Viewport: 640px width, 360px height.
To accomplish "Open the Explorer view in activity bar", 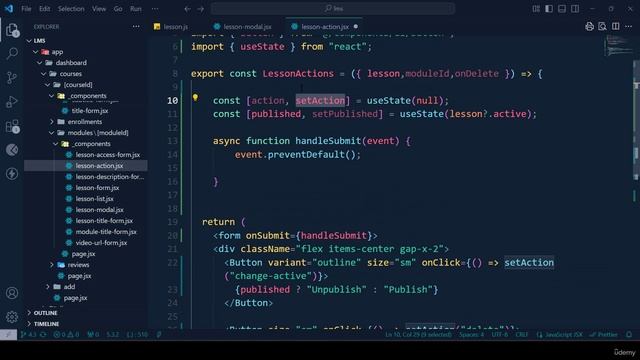I will pos(12,30).
